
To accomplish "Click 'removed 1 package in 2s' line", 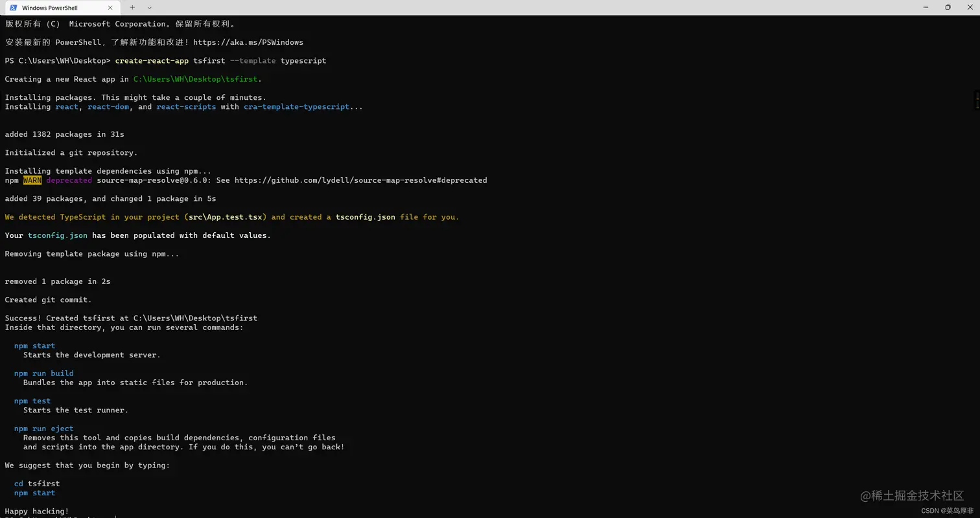I will tap(58, 281).
